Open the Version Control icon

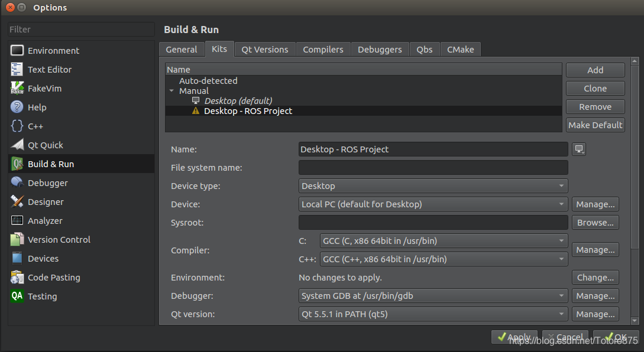click(x=17, y=239)
